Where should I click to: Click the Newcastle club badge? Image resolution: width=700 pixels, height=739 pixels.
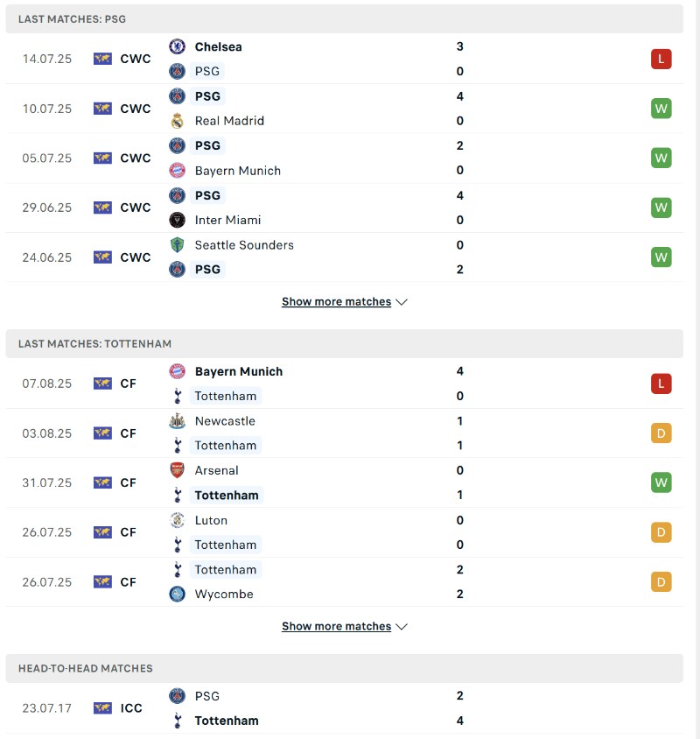click(x=178, y=421)
